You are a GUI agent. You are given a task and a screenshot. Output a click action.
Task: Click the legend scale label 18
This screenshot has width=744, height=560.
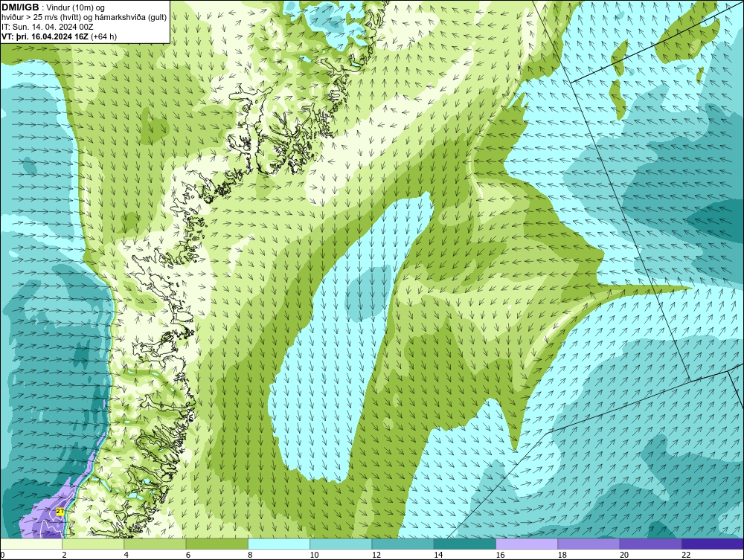(562, 555)
